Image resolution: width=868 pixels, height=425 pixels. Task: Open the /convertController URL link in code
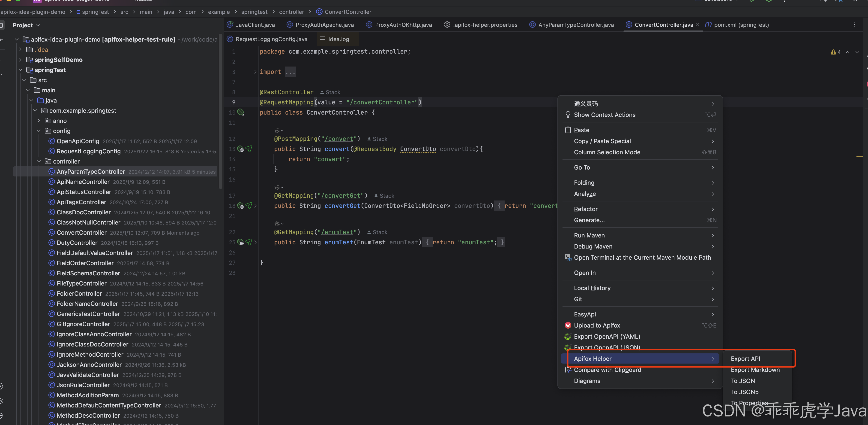(382, 102)
